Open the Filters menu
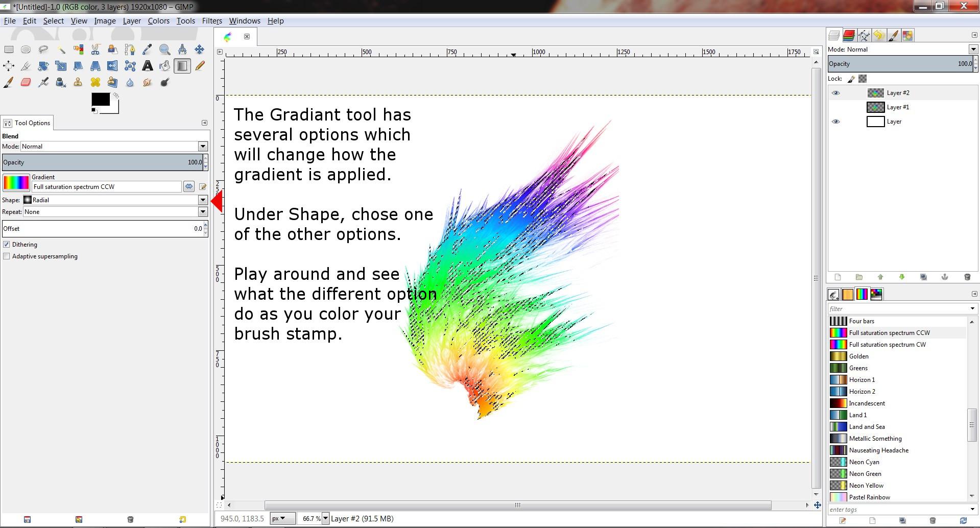 211,21
